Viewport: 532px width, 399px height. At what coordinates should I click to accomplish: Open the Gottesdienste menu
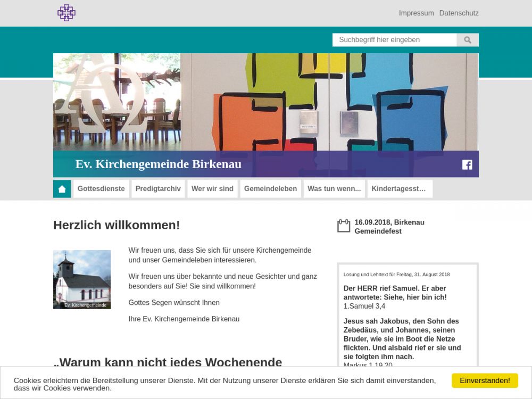[101, 189]
